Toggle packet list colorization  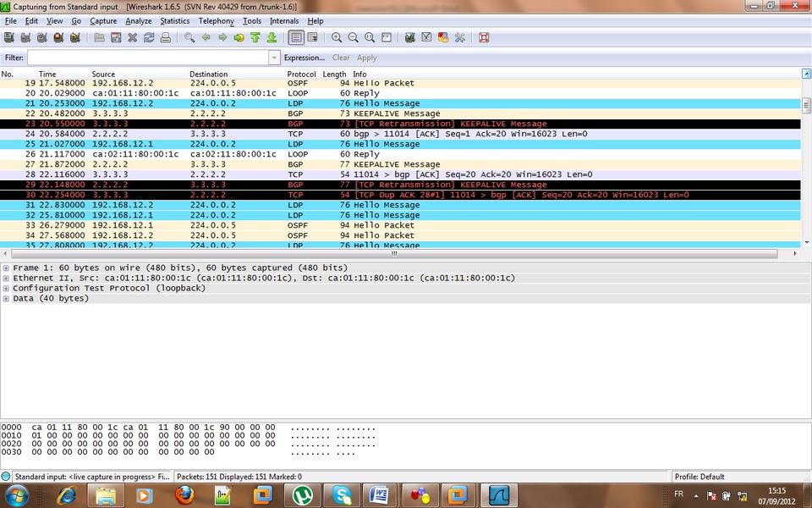coord(295,37)
